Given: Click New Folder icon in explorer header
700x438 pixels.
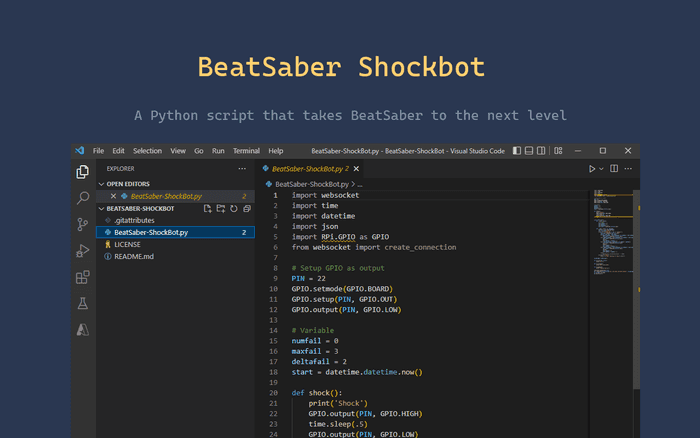Looking at the screenshot, I should coord(221,209).
